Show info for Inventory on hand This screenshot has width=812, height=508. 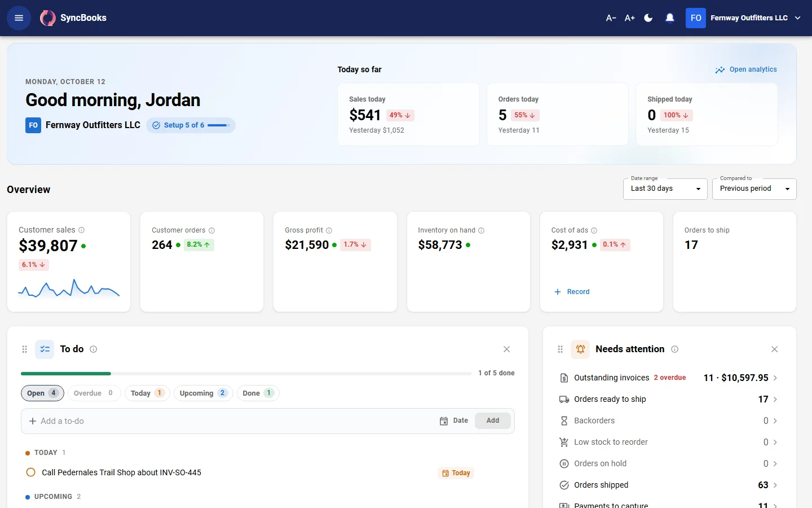pos(482,230)
